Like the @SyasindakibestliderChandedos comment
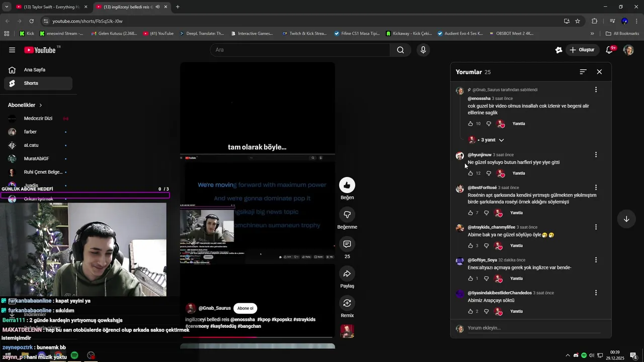This screenshot has height=362, width=644. pyautogui.click(x=470, y=312)
